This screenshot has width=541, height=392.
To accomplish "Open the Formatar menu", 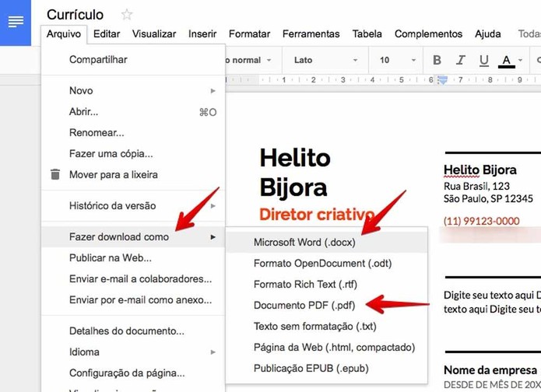I will pos(249,33).
